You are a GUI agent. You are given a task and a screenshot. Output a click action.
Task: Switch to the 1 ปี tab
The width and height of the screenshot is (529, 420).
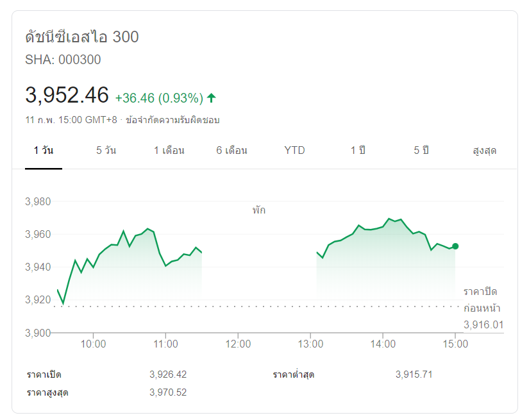(358, 151)
